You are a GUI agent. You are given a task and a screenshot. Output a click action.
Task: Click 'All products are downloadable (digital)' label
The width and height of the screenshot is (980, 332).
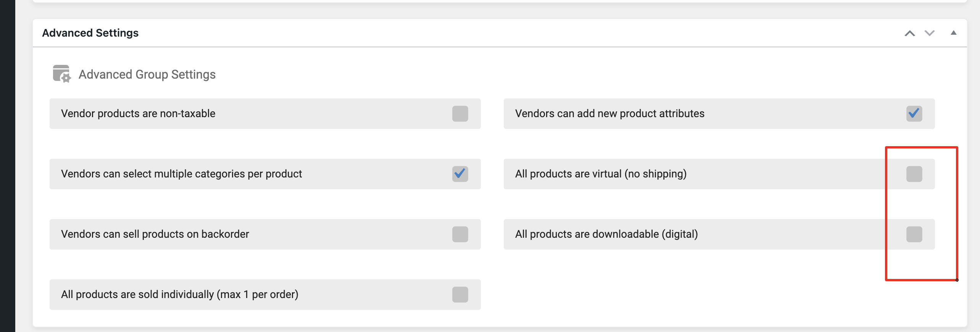pyautogui.click(x=607, y=234)
